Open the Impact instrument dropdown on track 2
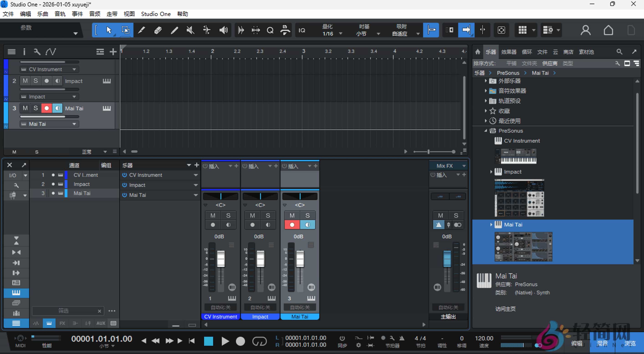644x354 pixels. point(74,97)
